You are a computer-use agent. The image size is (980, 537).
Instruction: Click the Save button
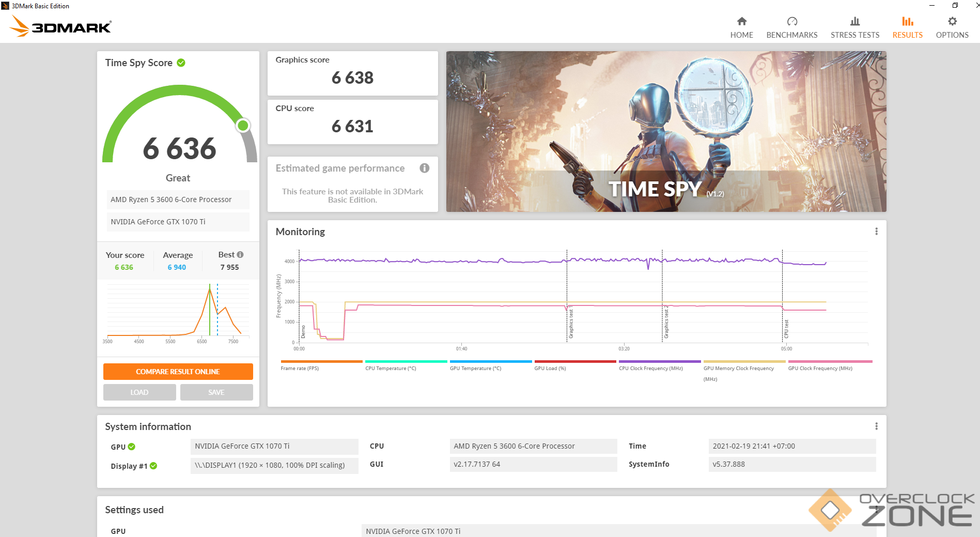(x=216, y=392)
